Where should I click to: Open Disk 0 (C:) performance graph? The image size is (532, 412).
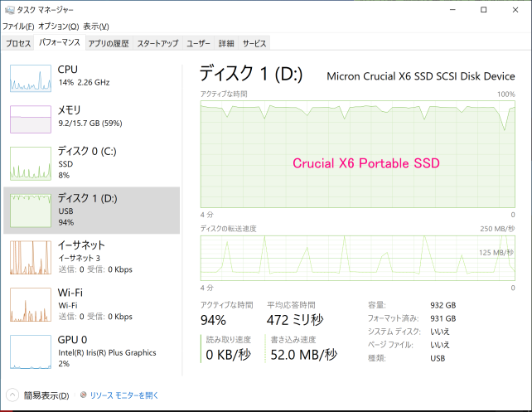[x=31, y=163]
